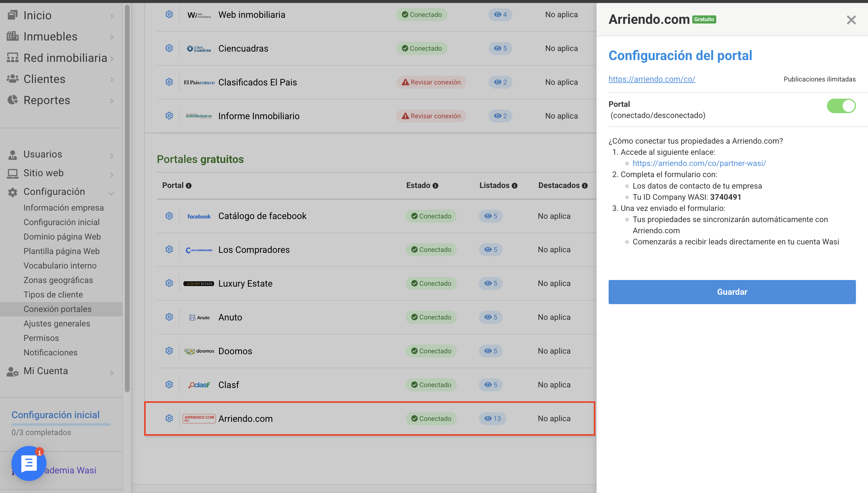Screen dimensions: 868x493
Task: Click the Guardar button
Action: click(x=732, y=292)
